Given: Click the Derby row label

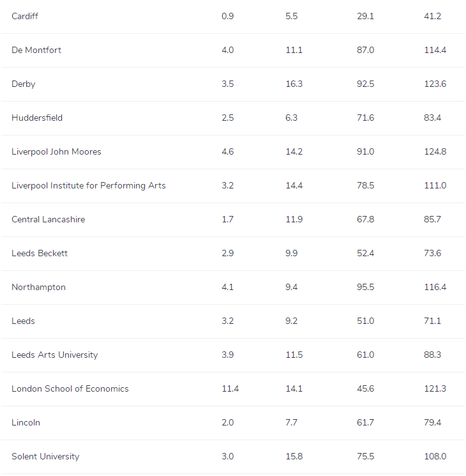Looking at the screenshot, I should pos(23,84).
